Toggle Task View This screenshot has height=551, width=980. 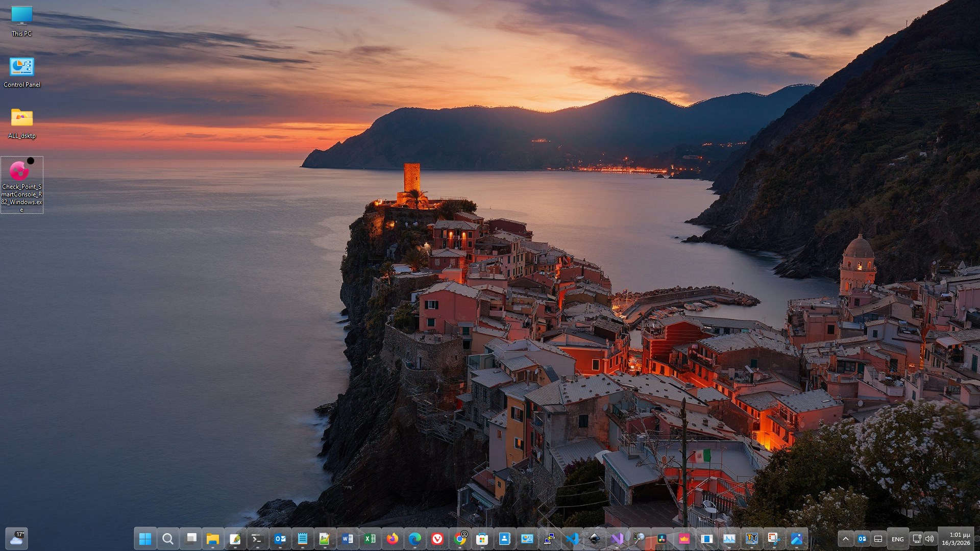pyautogui.click(x=191, y=538)
